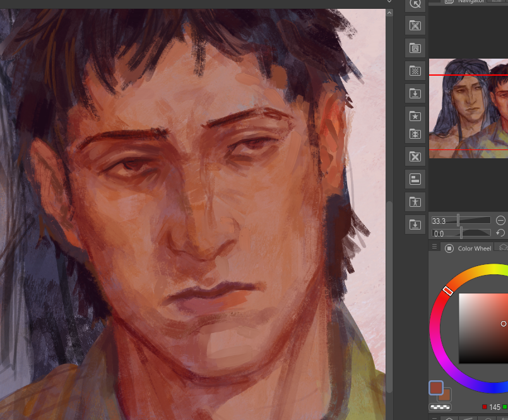The width and height of the screenshot is (508, 420).
Task: Click the canvas vertical scrollbar handle
Action: point(389,297)
